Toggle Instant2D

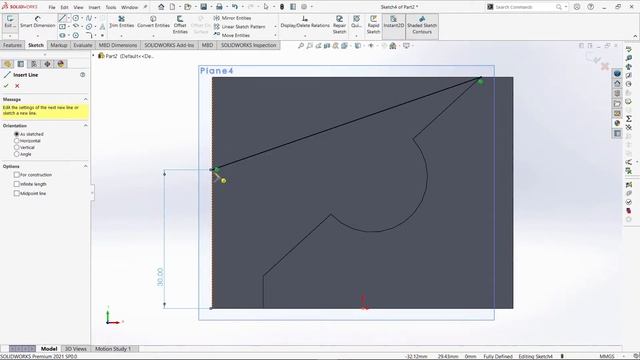(x=393, y=22)
